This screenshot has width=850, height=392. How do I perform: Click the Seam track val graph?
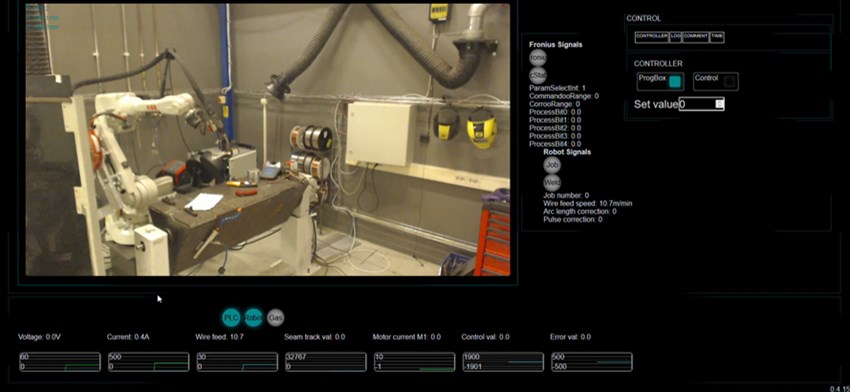(326, 362)
